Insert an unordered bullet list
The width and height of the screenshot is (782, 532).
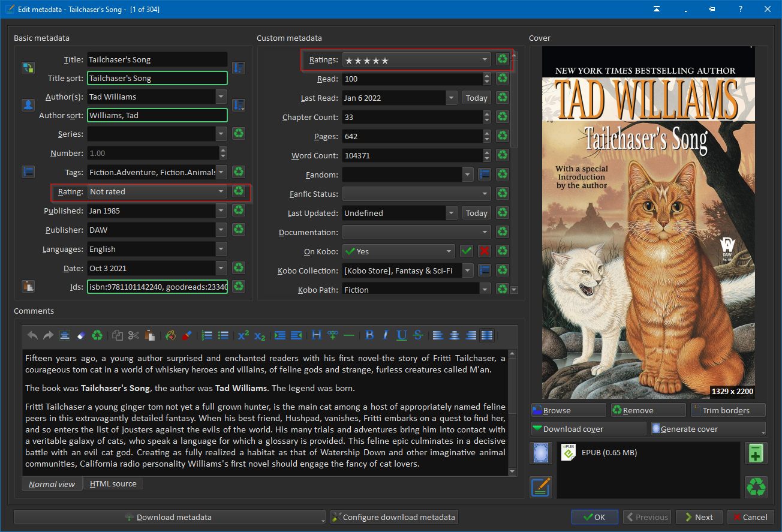224,335
